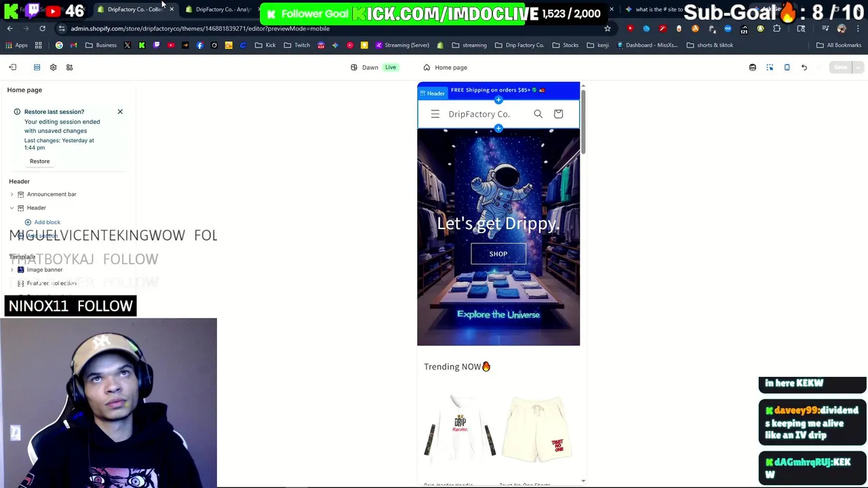
Task: Switch to DripFactory Co. Collections tab
Action: tap(134, 9)
